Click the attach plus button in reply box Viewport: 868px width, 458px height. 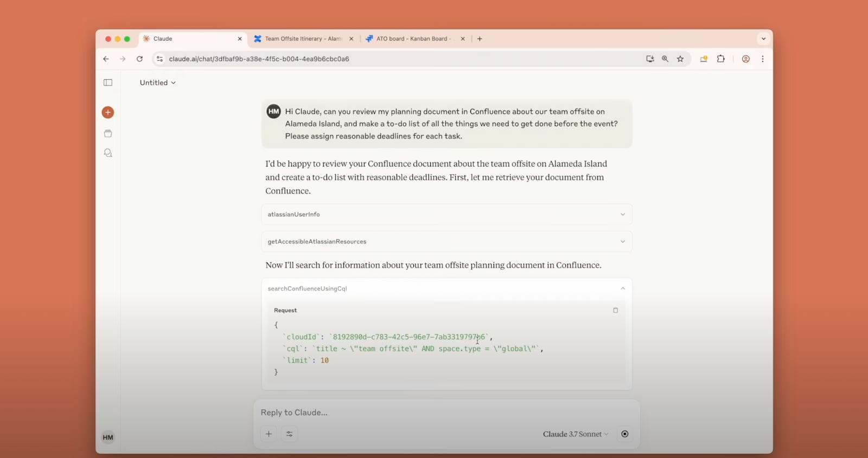269,434
